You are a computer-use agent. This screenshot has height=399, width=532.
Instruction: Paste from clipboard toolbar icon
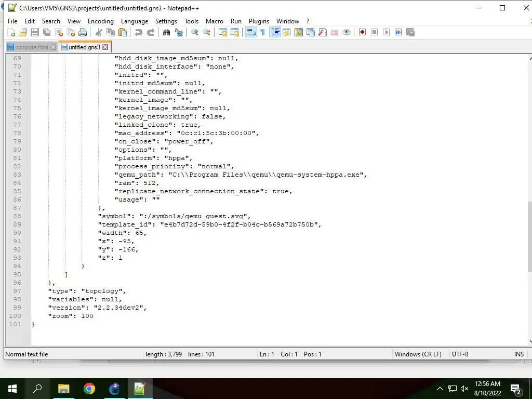click(123, 32)
